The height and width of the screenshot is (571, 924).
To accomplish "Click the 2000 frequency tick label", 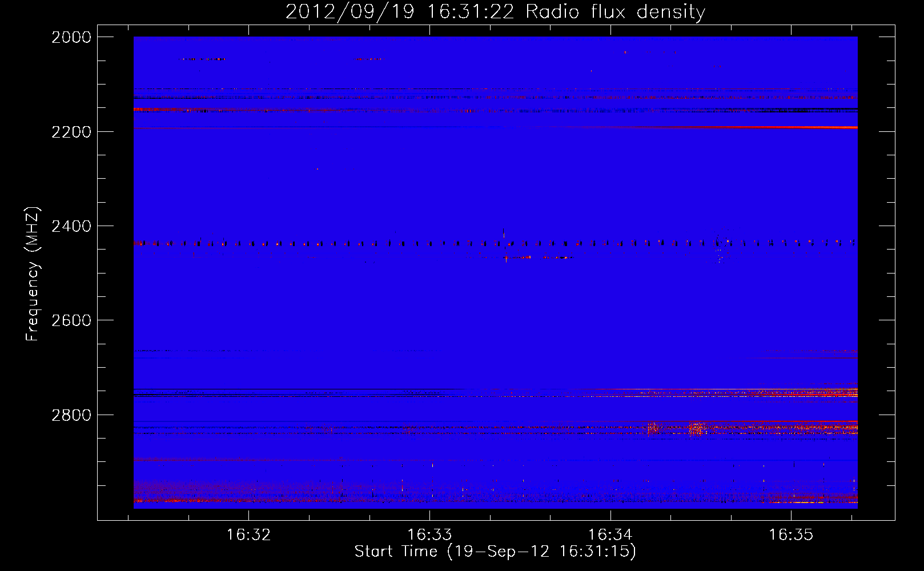I will pos(71,37).
